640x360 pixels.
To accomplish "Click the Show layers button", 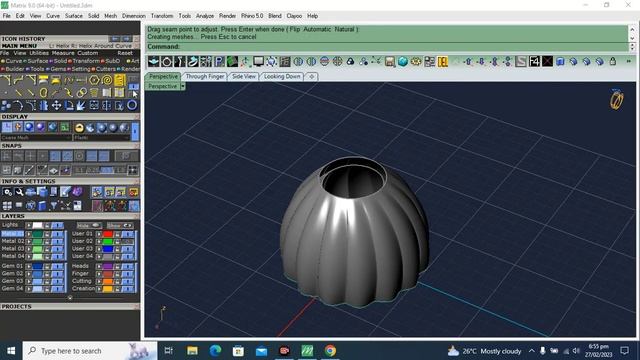I will coord(119,225).
